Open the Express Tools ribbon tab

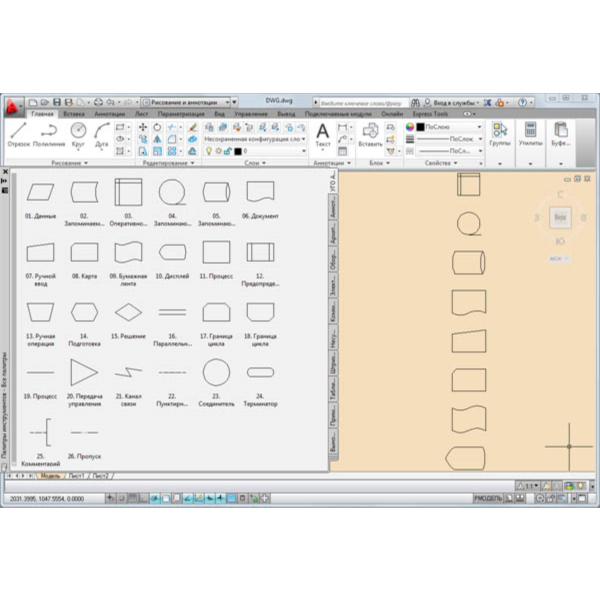[430, 114]
